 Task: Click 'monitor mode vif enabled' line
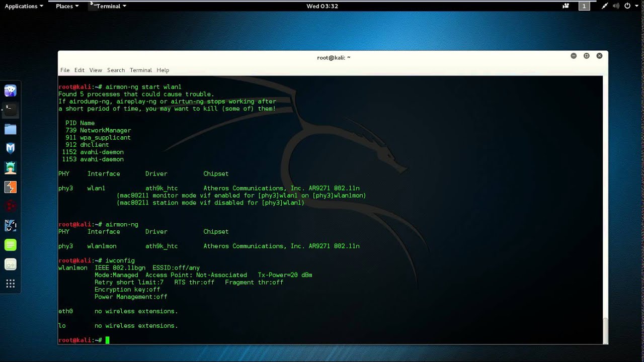(242, 196)
